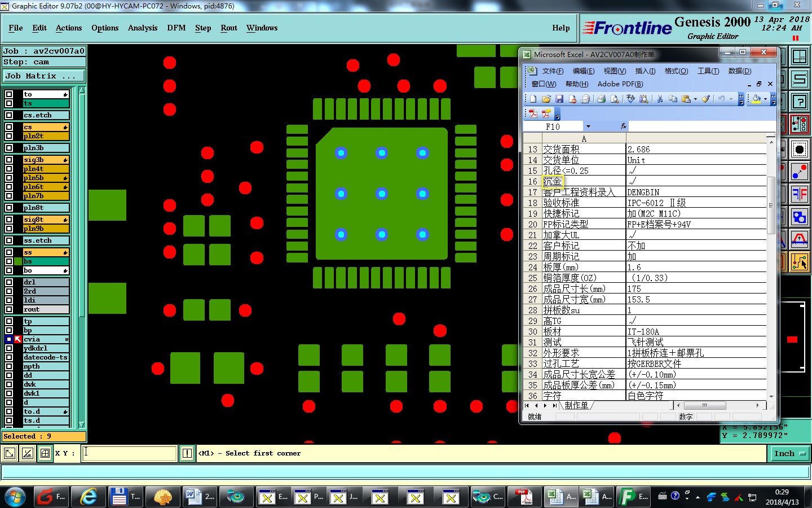Click the Excel vertical scrollbar thumb
The image size is (812, 508).
pos(771,205)
